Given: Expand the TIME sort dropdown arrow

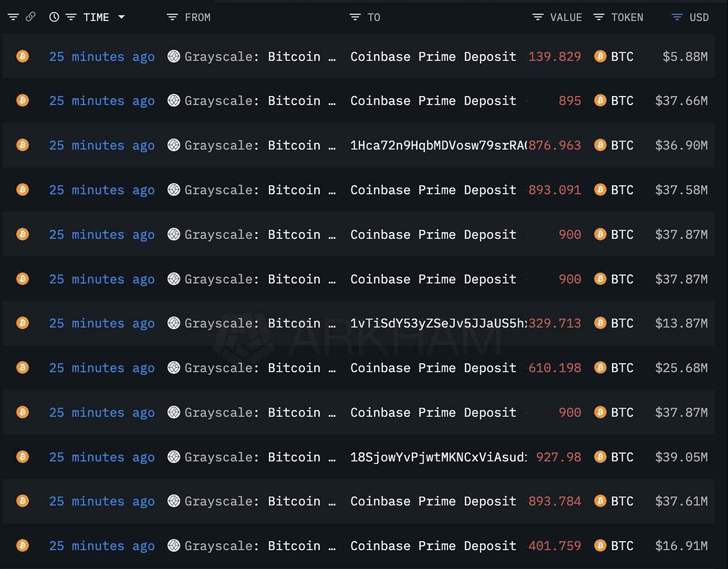Looking at the screenshot, I should 121,17.
